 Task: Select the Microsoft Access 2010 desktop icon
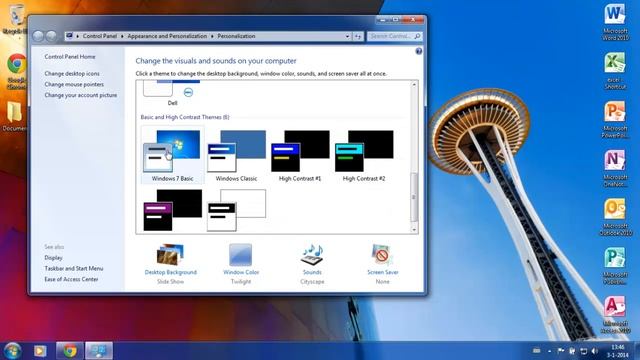615,314
